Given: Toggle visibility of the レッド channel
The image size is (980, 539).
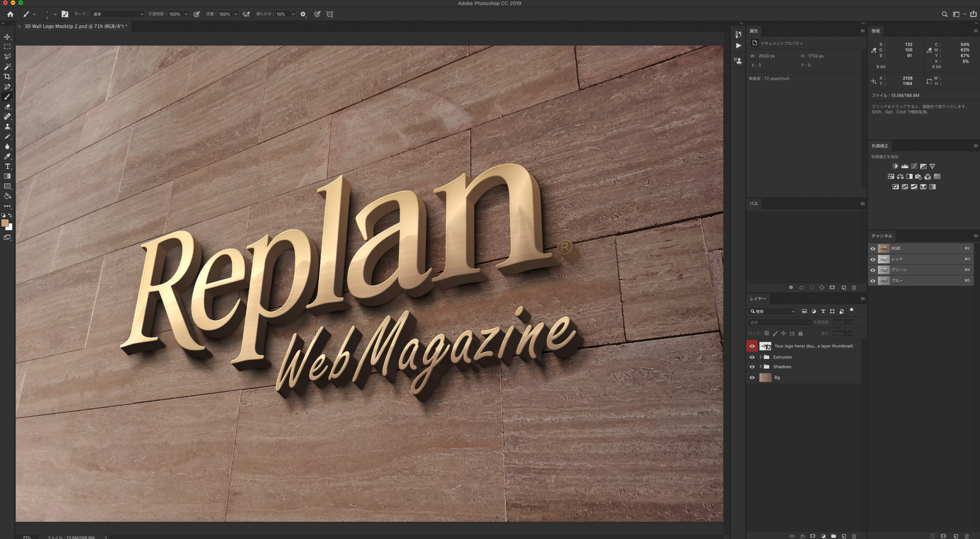Looking at the screenshot, I should [873, 259].
